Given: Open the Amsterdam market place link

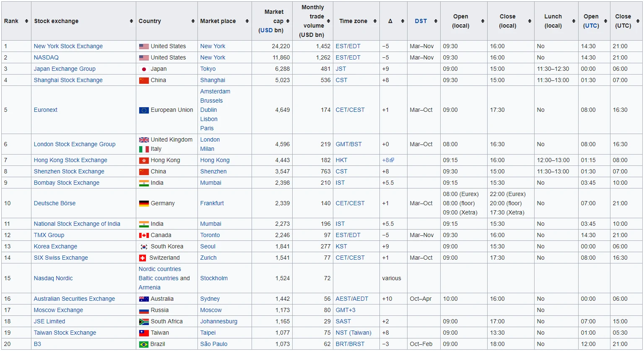Looking at the screenshot, I should tap(215, 91).
